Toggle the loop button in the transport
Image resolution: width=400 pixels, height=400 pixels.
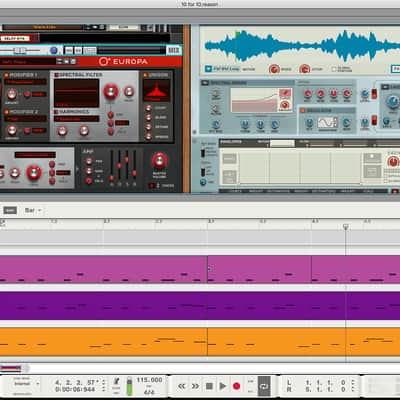[x=264, y=386]
